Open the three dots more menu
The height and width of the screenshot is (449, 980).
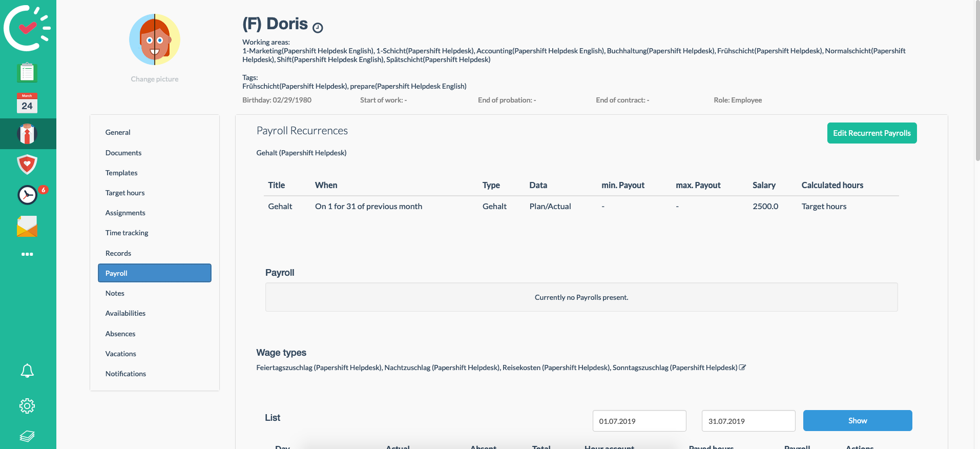pyautogui.click(x=27, y=254)
